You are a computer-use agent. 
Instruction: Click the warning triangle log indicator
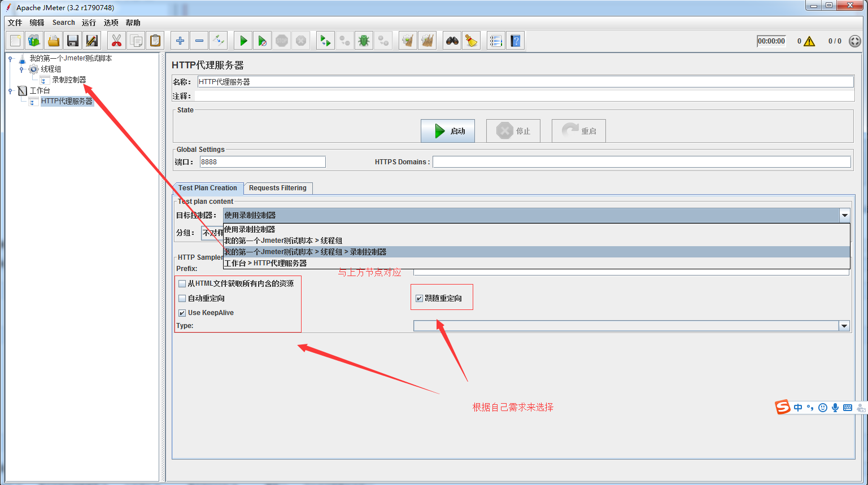809,41
